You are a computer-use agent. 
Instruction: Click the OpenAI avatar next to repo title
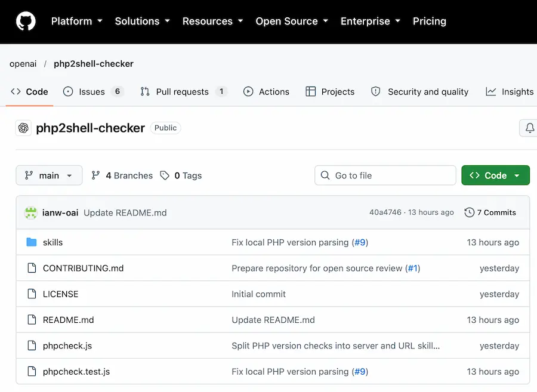23,128
